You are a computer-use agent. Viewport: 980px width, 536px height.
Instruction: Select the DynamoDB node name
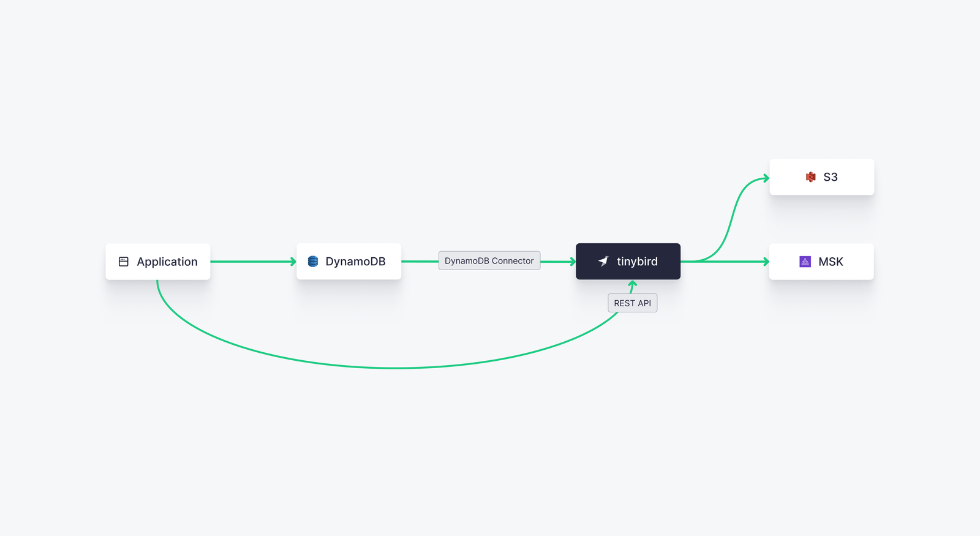[x=355, y=262]
